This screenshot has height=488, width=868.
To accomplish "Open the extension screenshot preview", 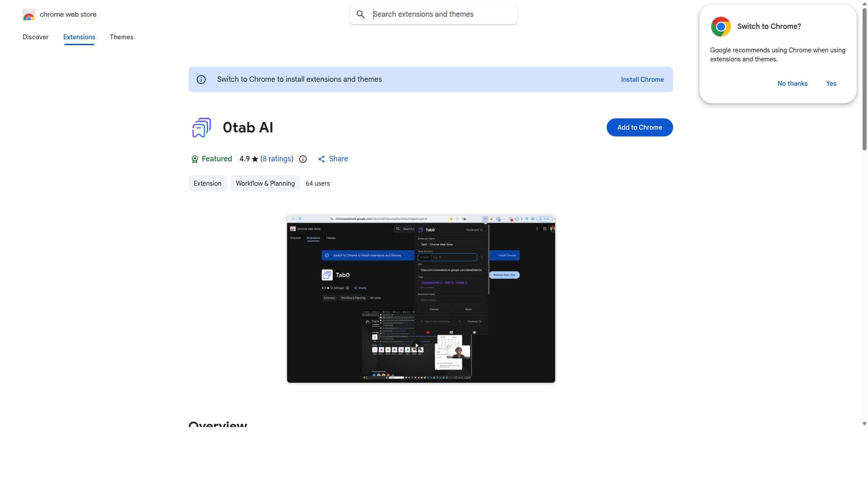I will click(x=421, y=299).
